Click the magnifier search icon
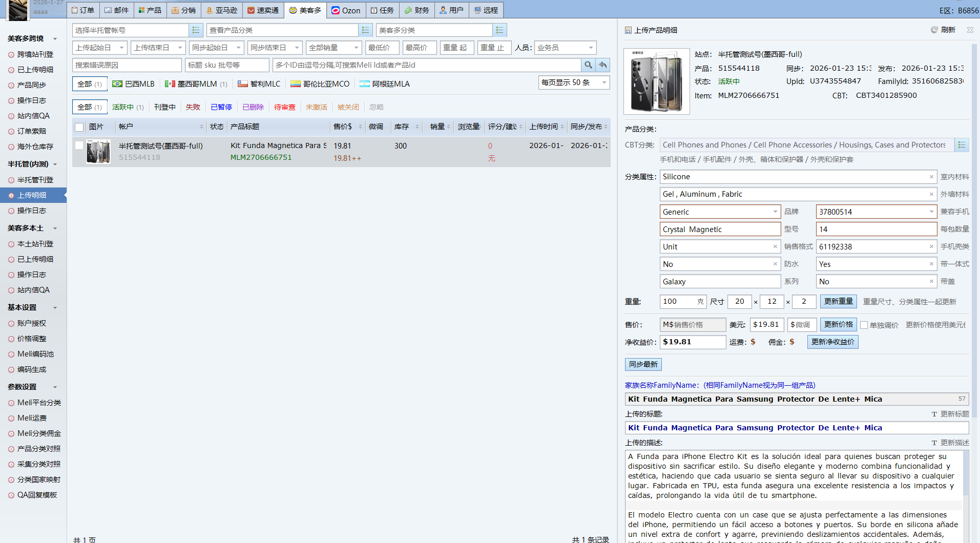 [588, 65]
